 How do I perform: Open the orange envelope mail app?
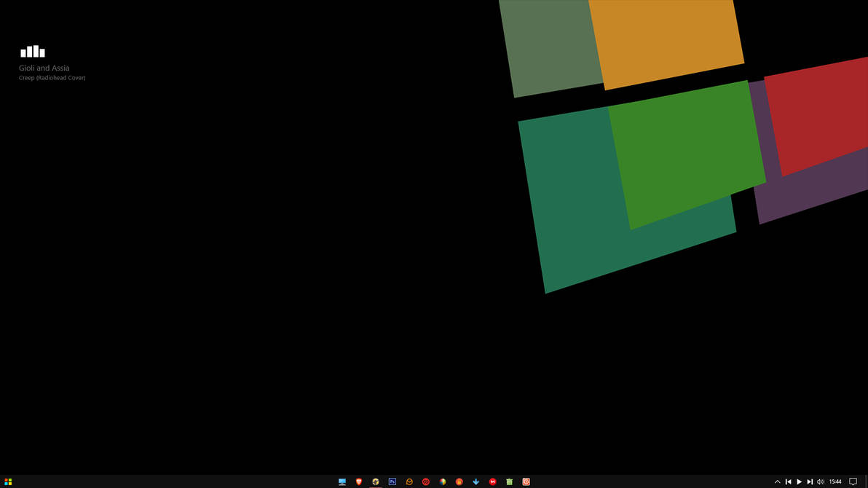(x=409, y=481)
